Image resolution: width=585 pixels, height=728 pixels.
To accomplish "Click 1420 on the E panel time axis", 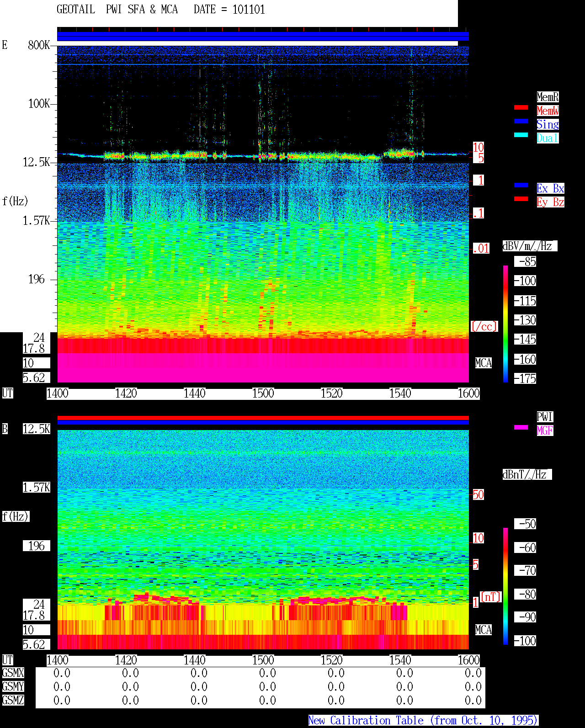I will click(x=126, y=393).
